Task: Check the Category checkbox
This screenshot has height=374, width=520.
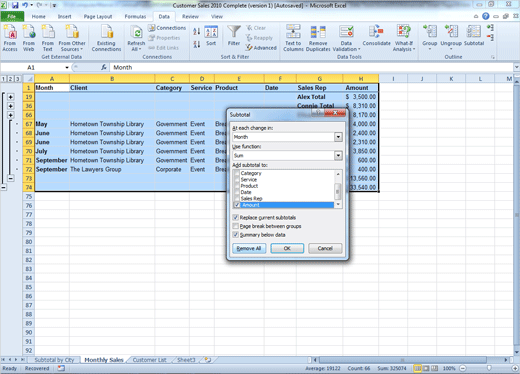Action: click(x=237, y=173)
